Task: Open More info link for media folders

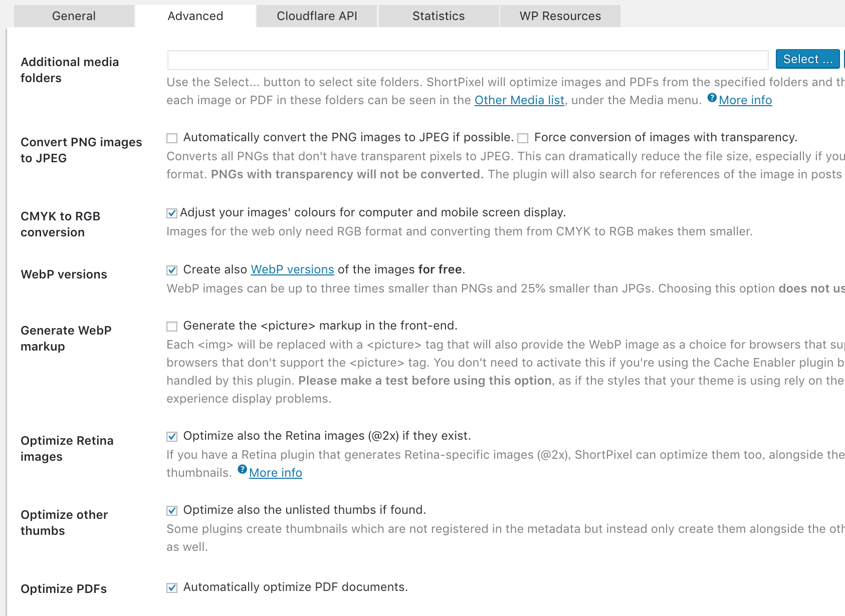Action: point(745,100)
